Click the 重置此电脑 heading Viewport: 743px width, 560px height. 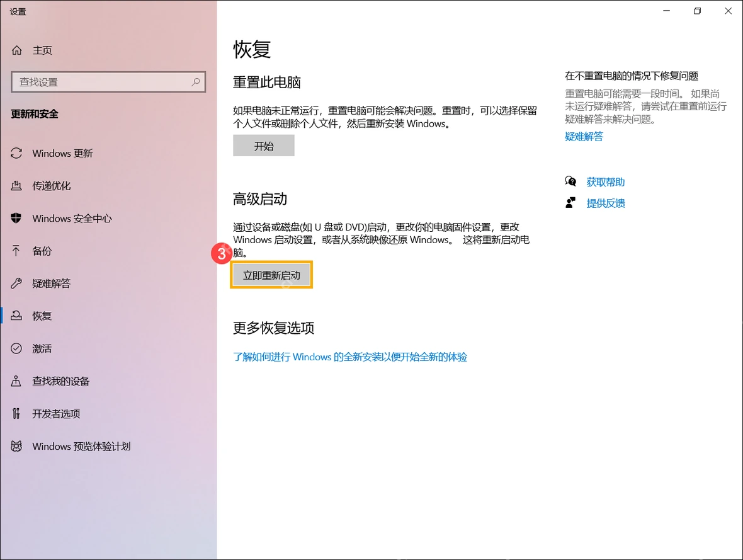pyautogui.click(x=267, y=83)
